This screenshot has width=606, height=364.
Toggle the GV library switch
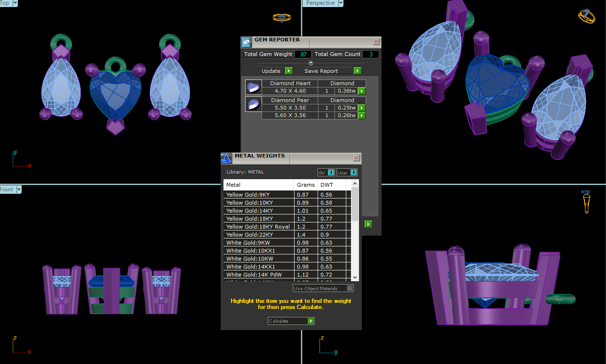coord(326,173)
